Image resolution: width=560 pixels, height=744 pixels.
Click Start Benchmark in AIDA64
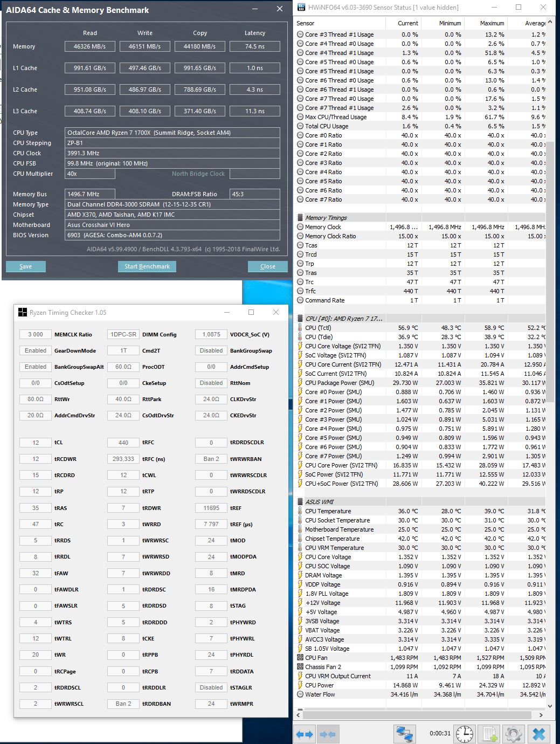tap(147, 266)
